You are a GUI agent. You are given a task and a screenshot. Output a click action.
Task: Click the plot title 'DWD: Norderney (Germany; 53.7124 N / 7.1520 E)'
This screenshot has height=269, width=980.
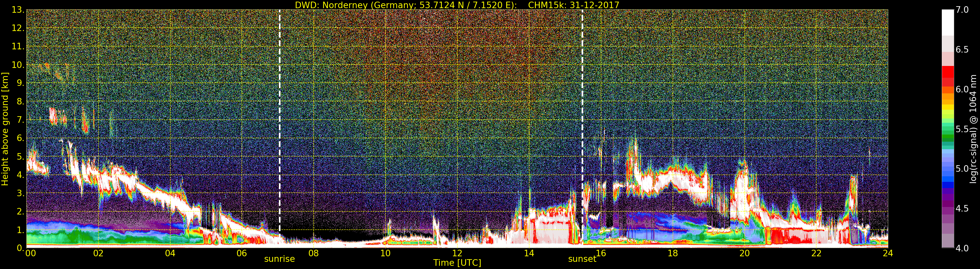tap(406, 5)
